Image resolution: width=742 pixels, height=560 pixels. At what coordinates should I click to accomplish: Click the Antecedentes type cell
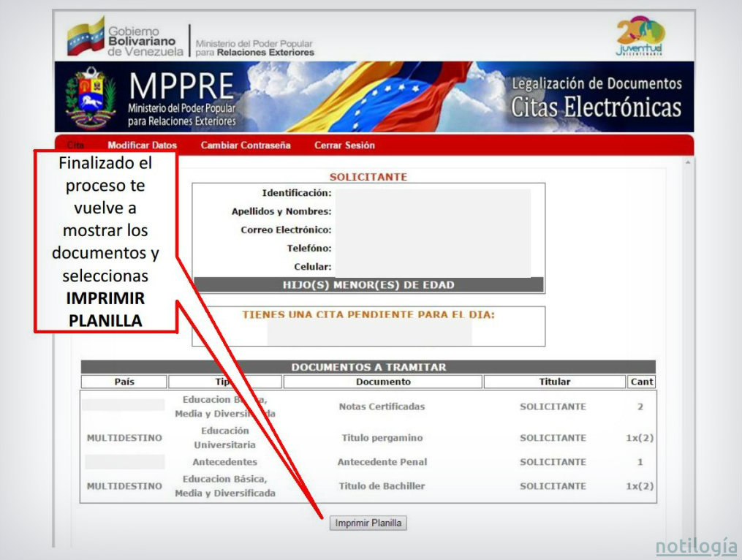point(224,462)
